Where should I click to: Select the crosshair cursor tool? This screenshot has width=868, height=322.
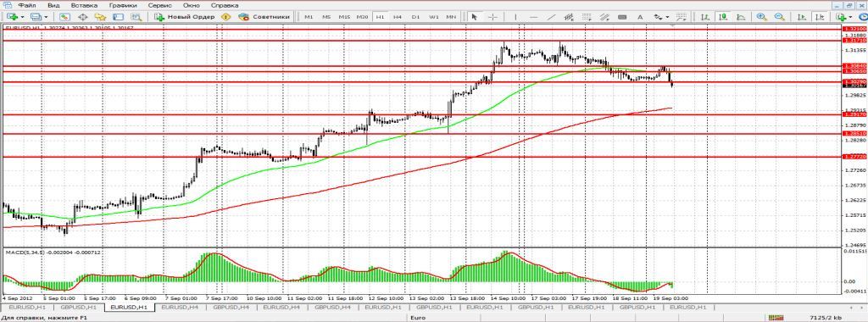tap(492, 17)
